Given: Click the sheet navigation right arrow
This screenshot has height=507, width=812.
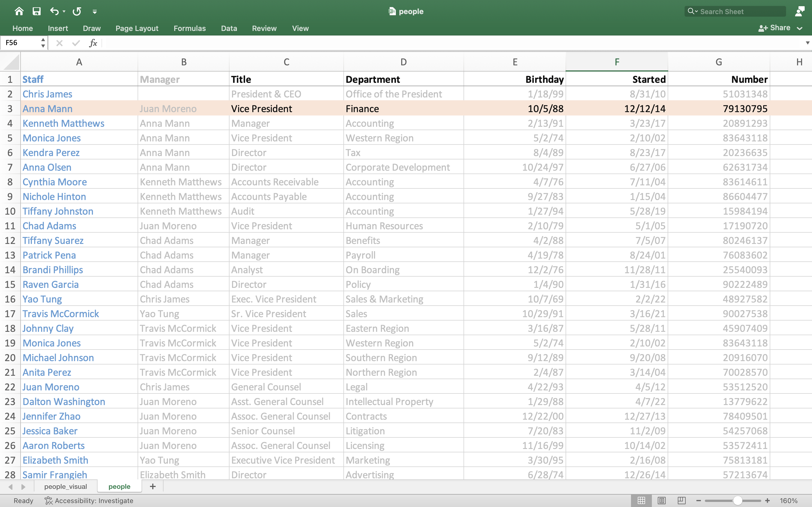Looking at the screenshot, I should (x=23, y=486).
